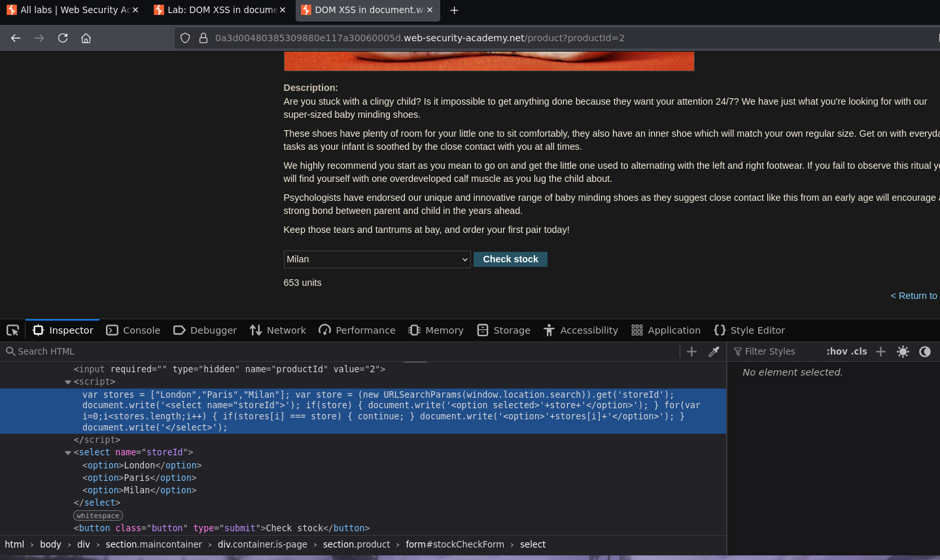Click the product image strip
The height and width of the screenshot is (560, 940).
[x=489, y=61]
